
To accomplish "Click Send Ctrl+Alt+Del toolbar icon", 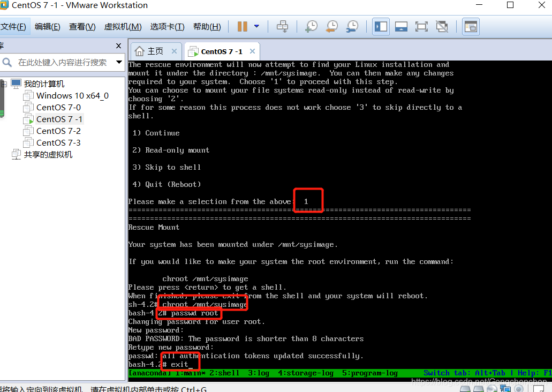I will (x=282, y=26).
